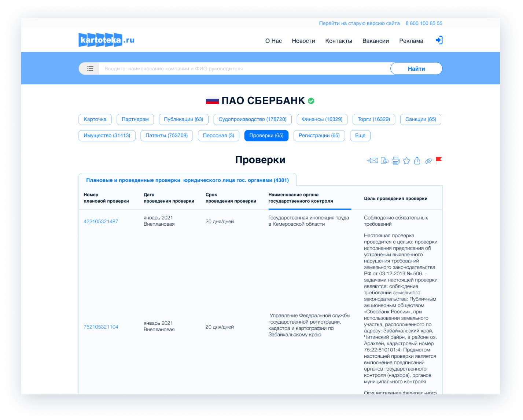Add the company to favorites star

point(406,161)
